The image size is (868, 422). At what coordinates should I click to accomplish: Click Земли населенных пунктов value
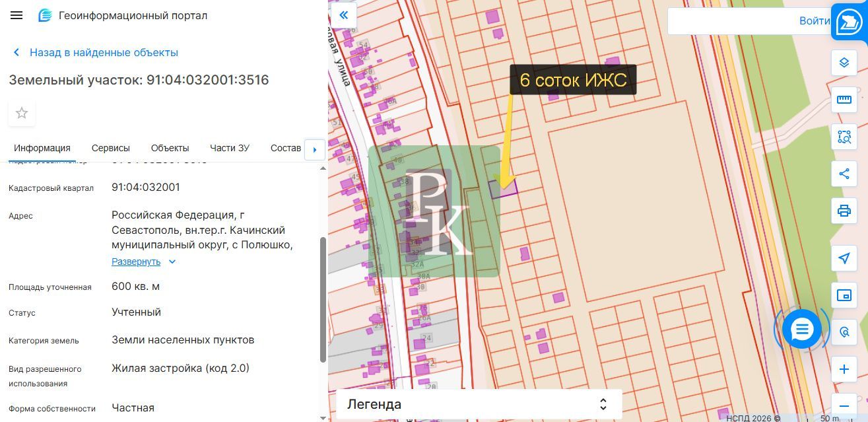183,339
